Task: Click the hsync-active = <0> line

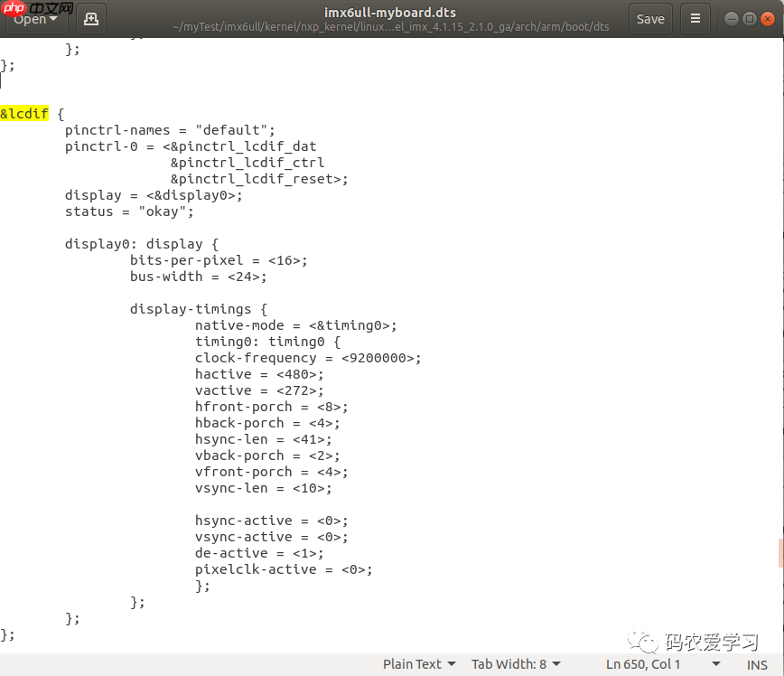Action: pyautogui.click(x=272, y=521)
